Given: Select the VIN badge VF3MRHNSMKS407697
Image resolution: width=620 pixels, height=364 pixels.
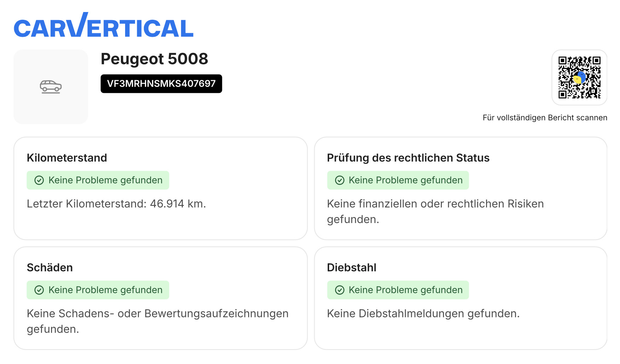Looking at the screenshot, I should click(161, 84).
